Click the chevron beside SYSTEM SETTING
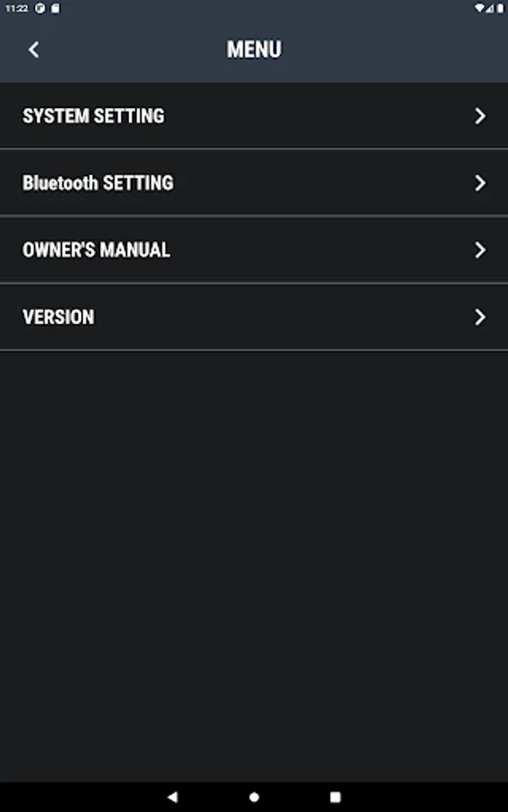508x812 pixels. pos(480,116)
